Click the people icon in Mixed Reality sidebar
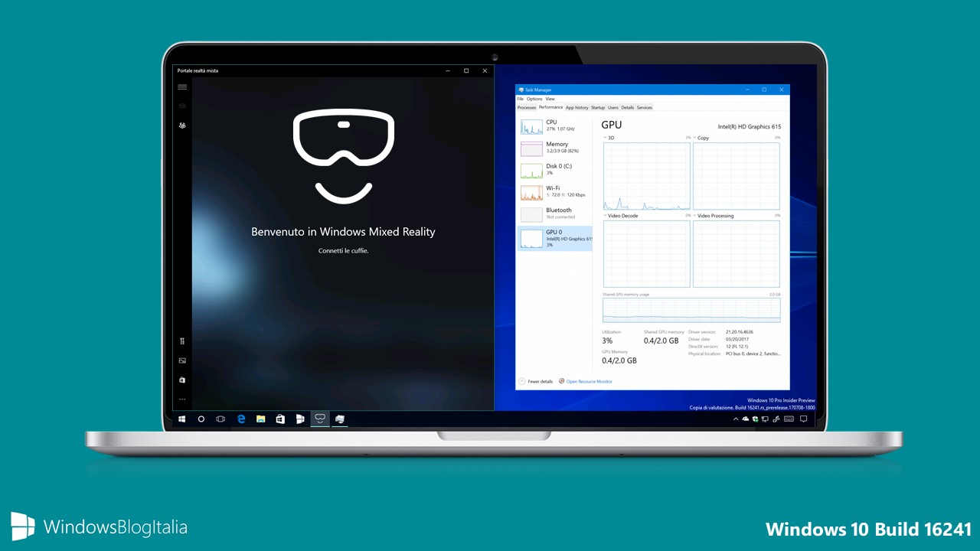The image size is (980, 551). tap(182, 125)
